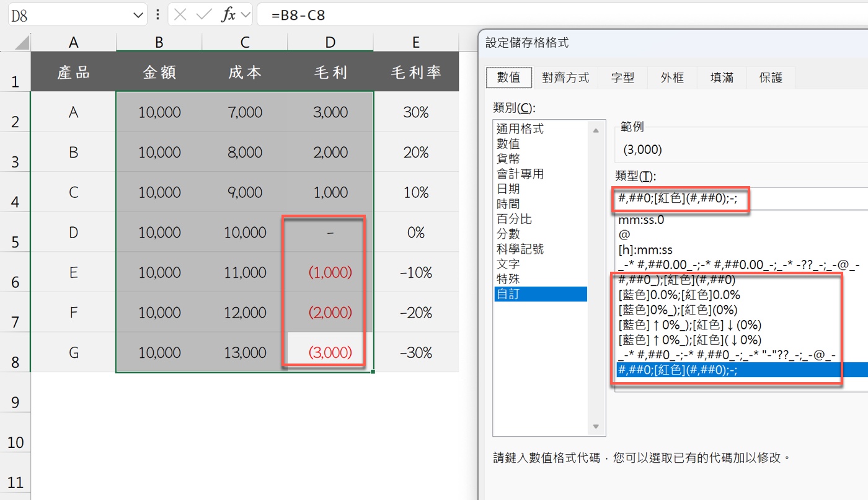Select the 填滿 tab
This screenshot has height=500, width=868.
tap(721, 77)
